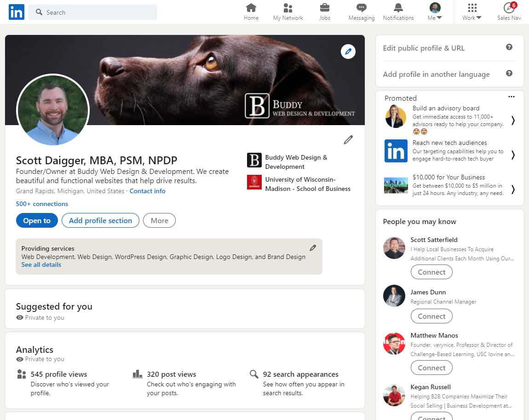Viewport: 529px width, 420px height.
Task: Click $10,000 for Your Business ad image
Action: (x=396, y=185)
